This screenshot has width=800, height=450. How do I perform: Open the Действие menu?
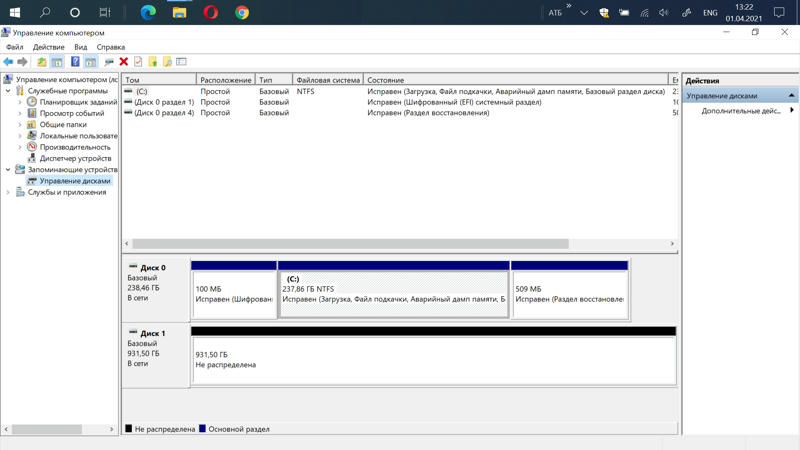point(48,47)
